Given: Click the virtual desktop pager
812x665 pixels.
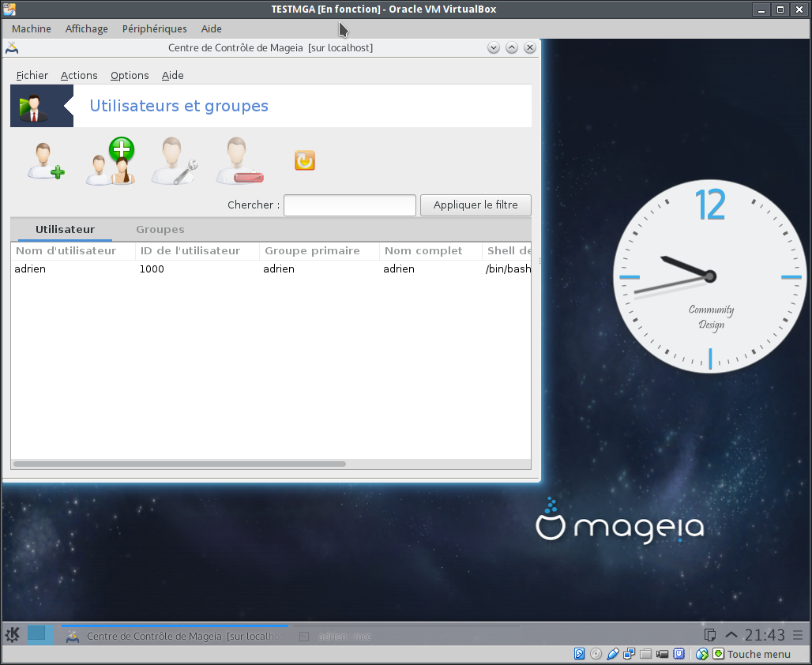Looking at the screenshot, I should tap(39, 634).
